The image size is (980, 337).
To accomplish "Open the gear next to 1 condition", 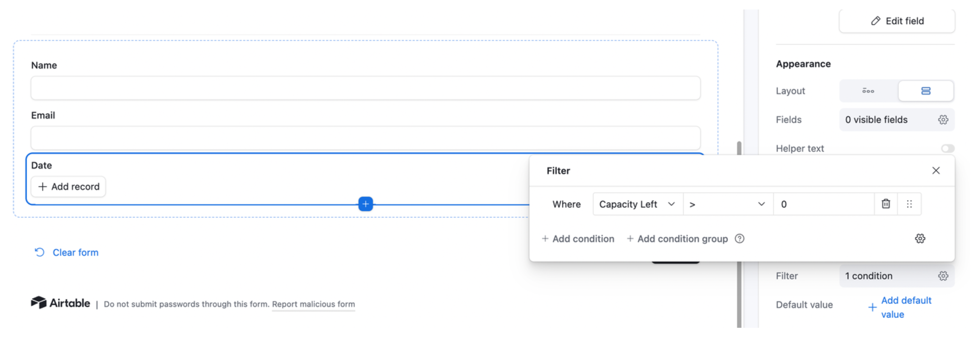I will 943,276.
